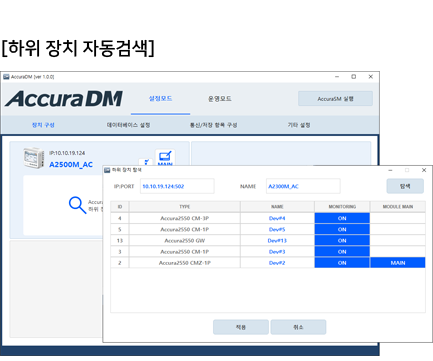Close the AccuraDM main window
Screen dimensions: 433x361
click(371, 77)
